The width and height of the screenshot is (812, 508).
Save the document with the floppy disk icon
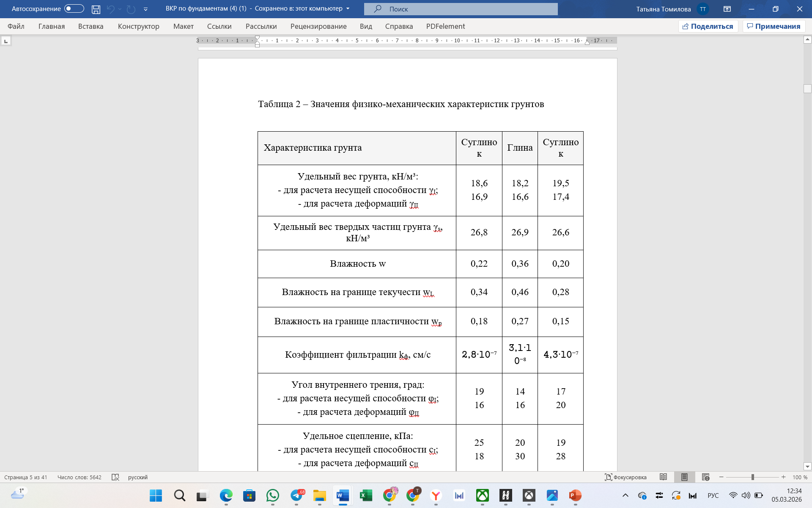pos(96,9)
